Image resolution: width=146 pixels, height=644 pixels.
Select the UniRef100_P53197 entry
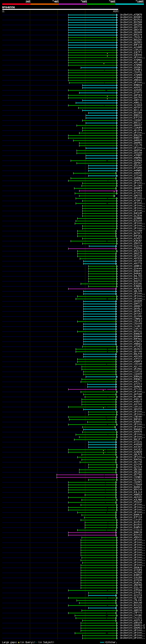131,502
